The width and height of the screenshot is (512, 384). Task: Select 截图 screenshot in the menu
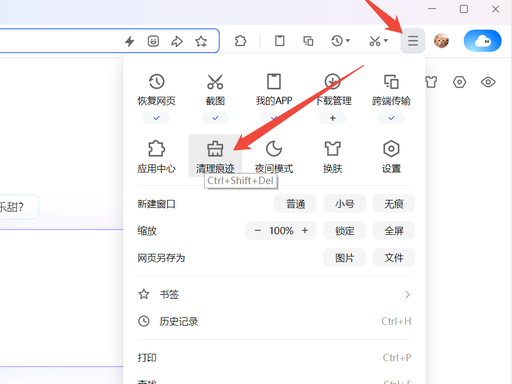pyautogui.click(x=215, y=90)
